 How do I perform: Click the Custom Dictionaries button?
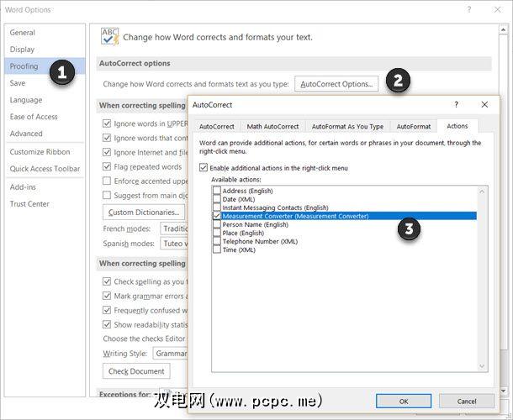tap(144, 213)
